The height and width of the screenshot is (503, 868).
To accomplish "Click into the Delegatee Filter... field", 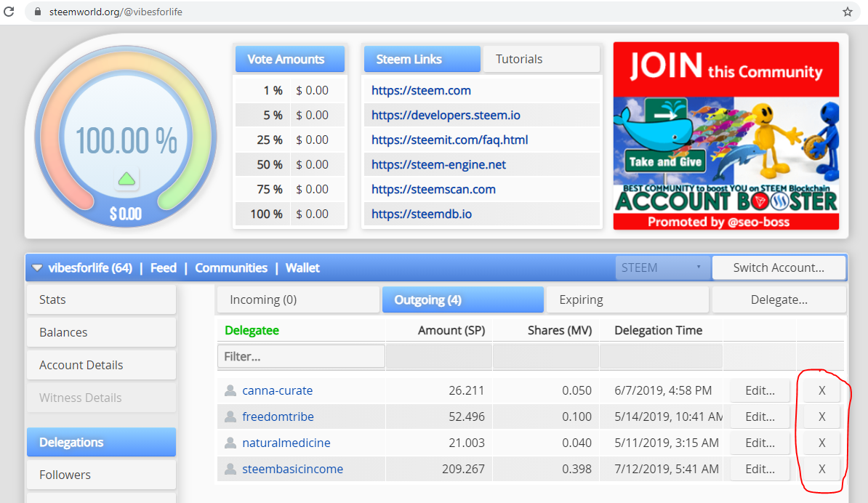I will pos(301,356).
